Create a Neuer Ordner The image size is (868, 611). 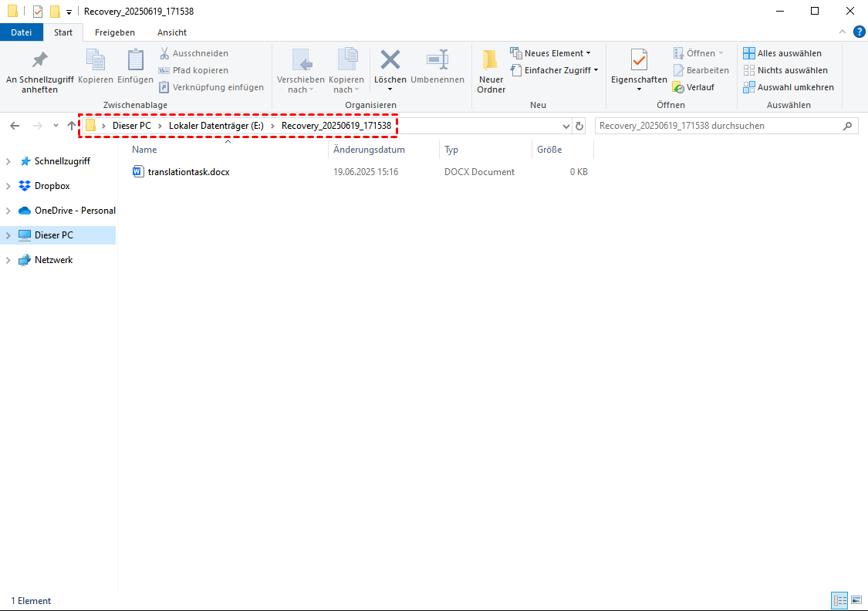[491, 72]
